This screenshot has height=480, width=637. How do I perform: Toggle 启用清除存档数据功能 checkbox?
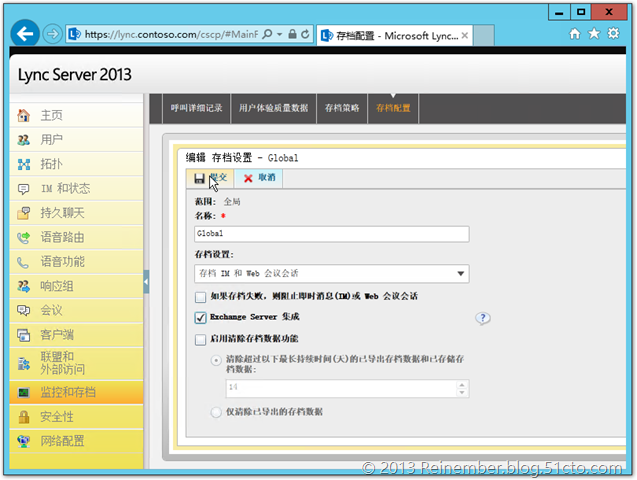tap(201, 339)
